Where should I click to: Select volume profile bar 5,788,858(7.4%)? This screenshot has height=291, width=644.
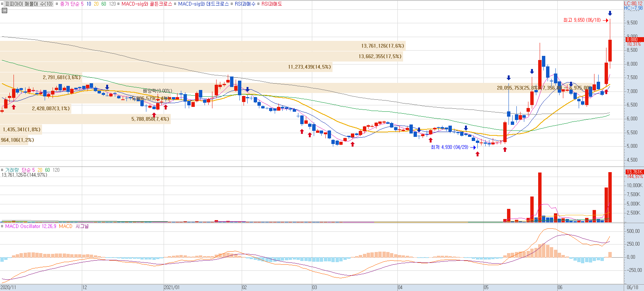point(85,119)
